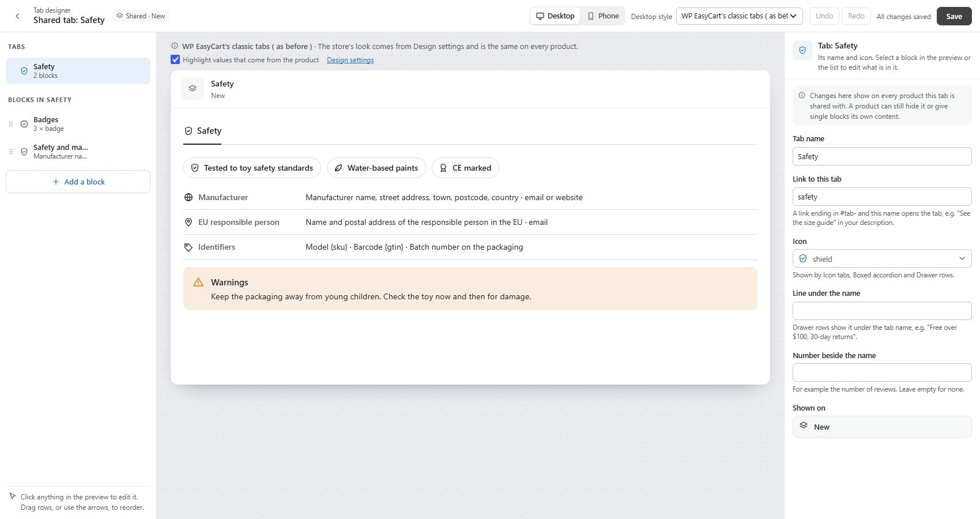Click the Number beside the name field
980x519 pixels.
pos(882,373)
